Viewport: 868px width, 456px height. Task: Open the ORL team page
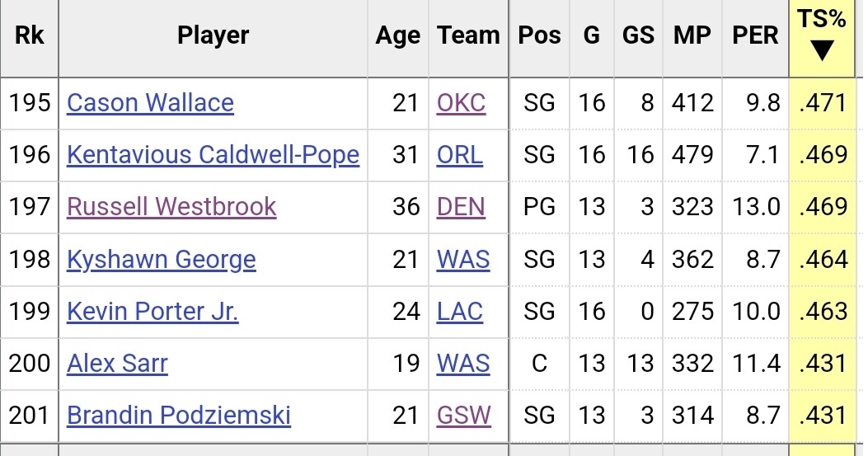click(460, 154)
